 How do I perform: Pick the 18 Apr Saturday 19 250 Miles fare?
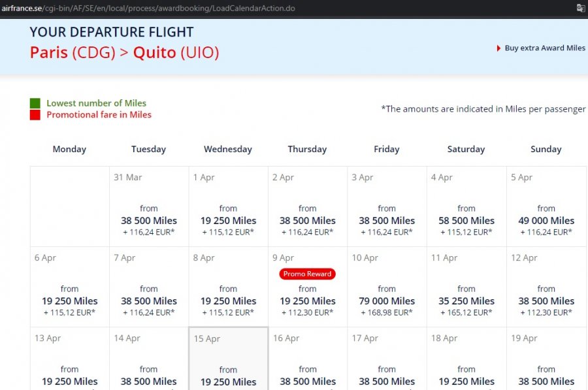tap(466, 381)
